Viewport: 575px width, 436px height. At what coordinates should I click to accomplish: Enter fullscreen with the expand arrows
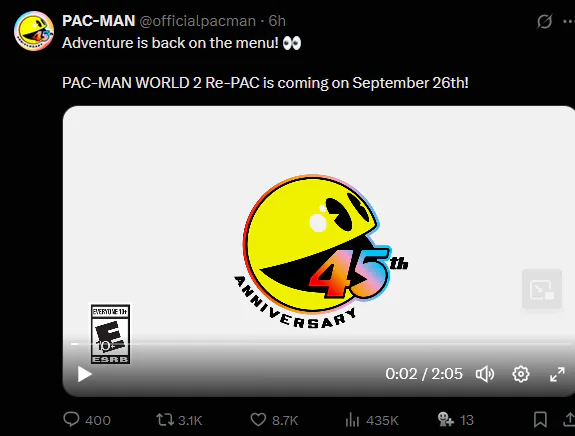pyautogui.click(x=557, y=374)
